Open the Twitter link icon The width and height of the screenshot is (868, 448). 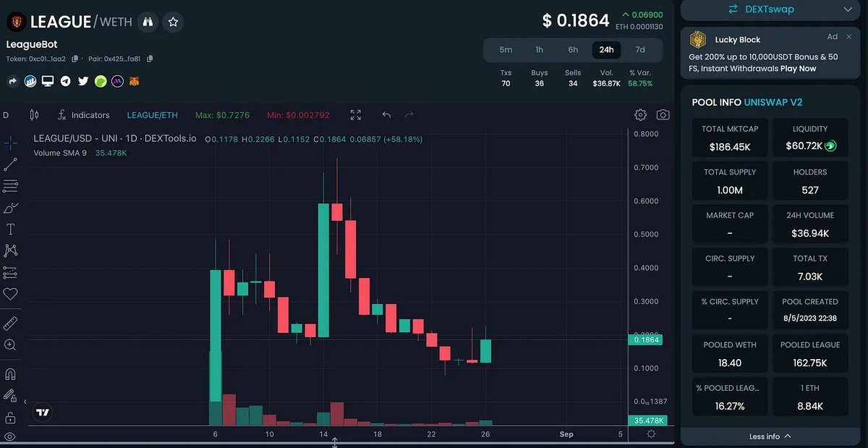(83, 82)
